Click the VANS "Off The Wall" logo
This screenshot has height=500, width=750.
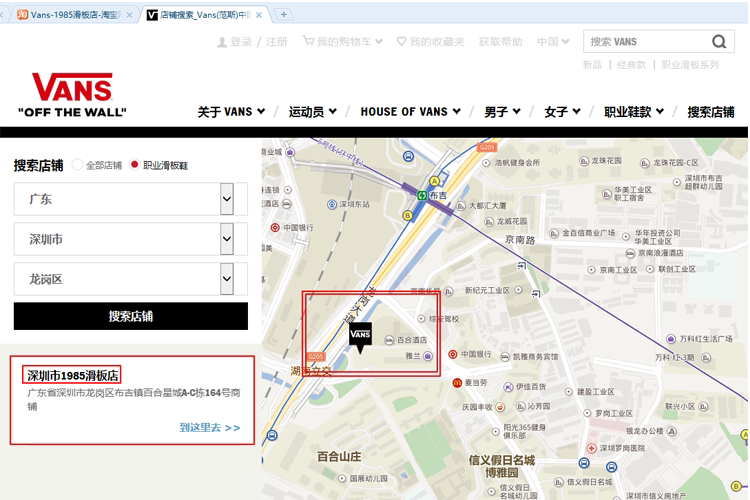pyautogui.click(x=72, y=95)
